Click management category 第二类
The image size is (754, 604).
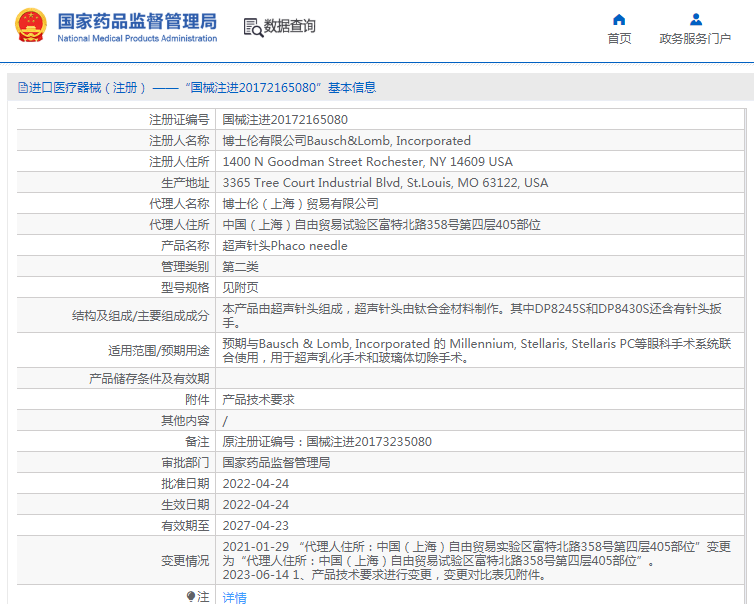pyautogui.click(x=240, y=267)
